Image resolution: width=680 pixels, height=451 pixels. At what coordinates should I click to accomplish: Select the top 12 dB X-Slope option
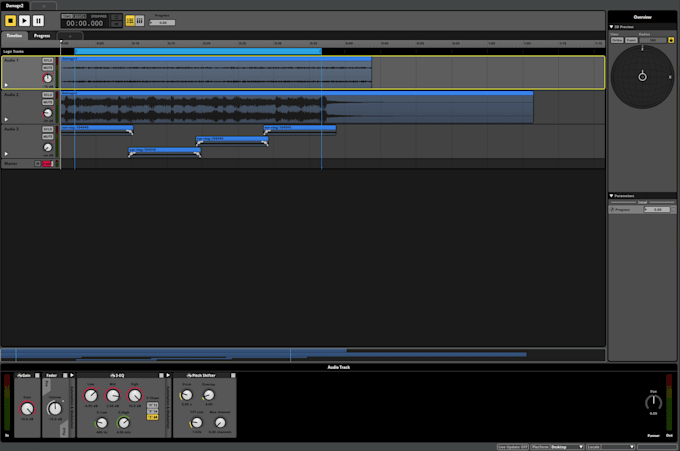pyautogui.click(x=153, y=405)
